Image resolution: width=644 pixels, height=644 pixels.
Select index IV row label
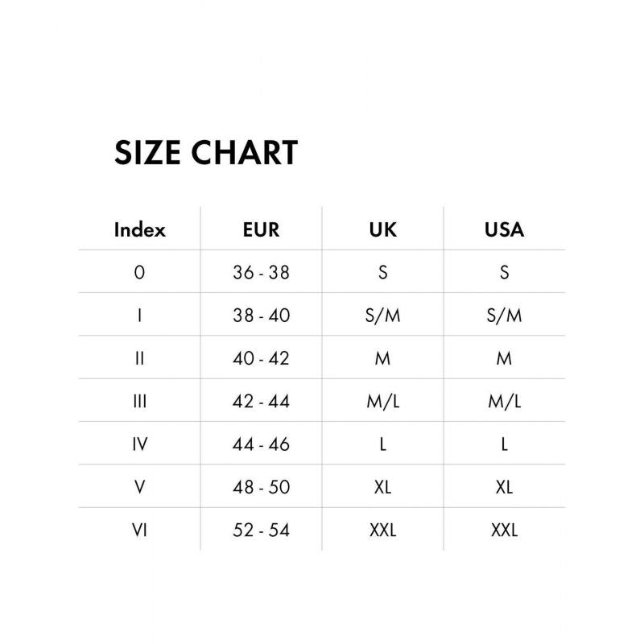(x=140, y=444)
